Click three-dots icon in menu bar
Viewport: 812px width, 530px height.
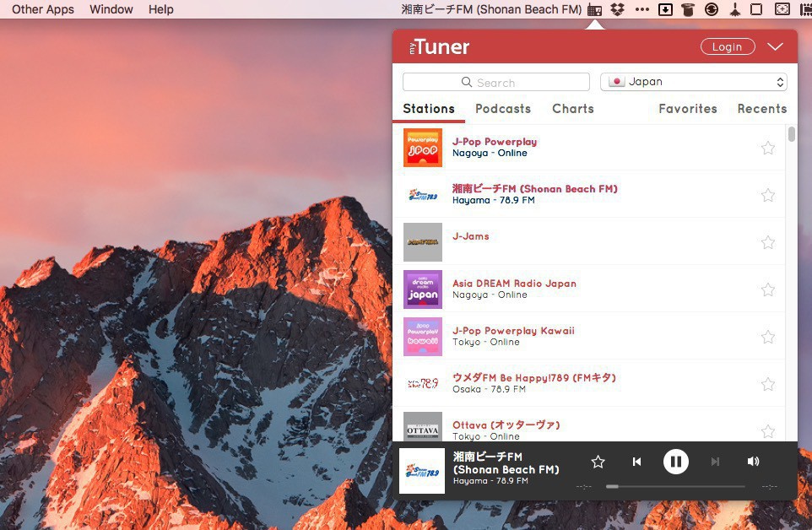coord(642,9)
